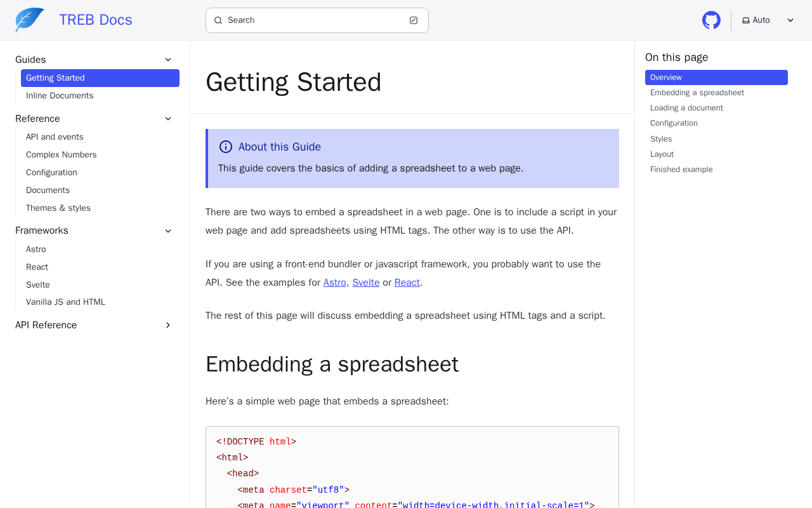Open the GitHub repository icon
Image resolution: width=812 pixels, height=508 pixels.
[711, 20]
